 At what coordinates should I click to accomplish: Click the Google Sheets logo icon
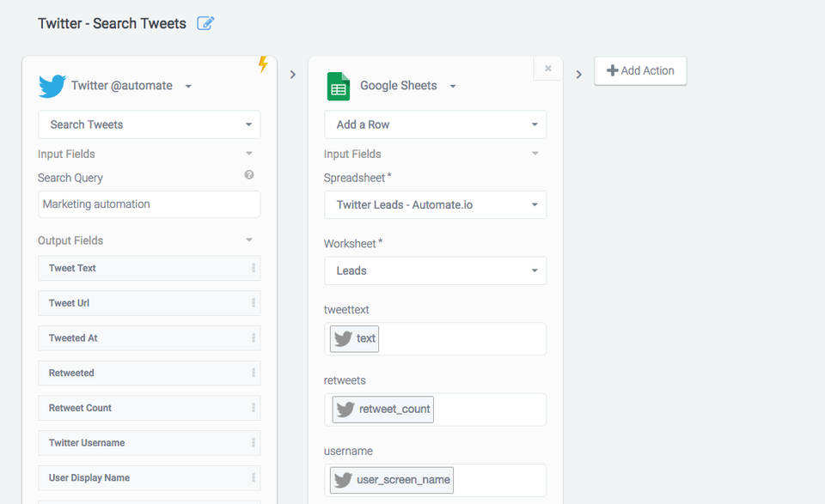coord(339,86)
